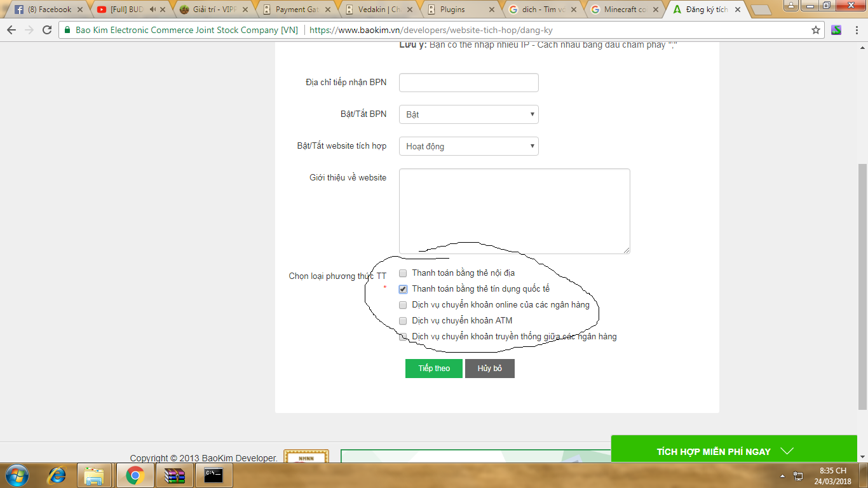Image resolution: width=868 pixels, height=488 pixels.
Task: Open a new tab with the blank tab button
Action: pos(760,10)
